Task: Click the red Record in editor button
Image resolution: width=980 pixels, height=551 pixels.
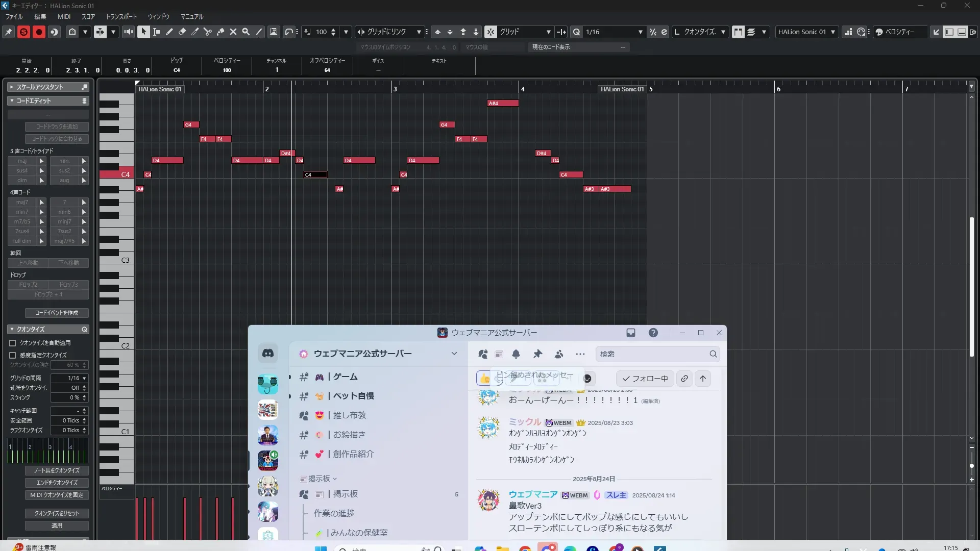Action: click(39, 32)
